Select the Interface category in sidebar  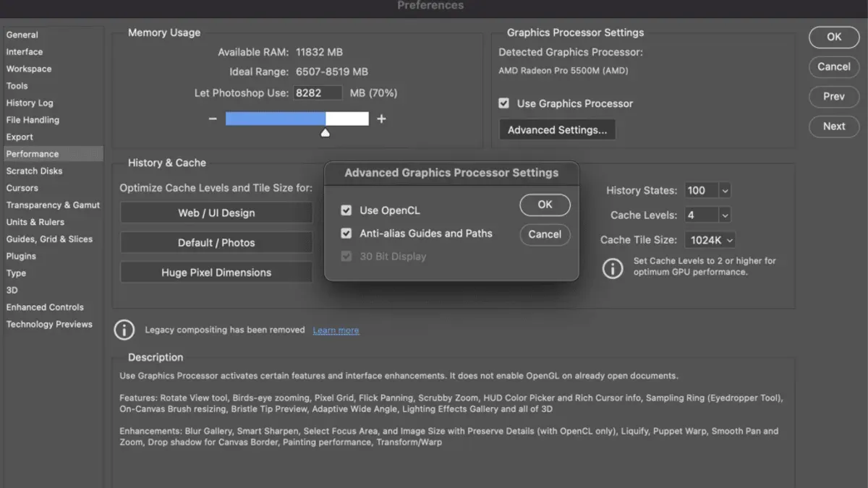coord(25,52)
